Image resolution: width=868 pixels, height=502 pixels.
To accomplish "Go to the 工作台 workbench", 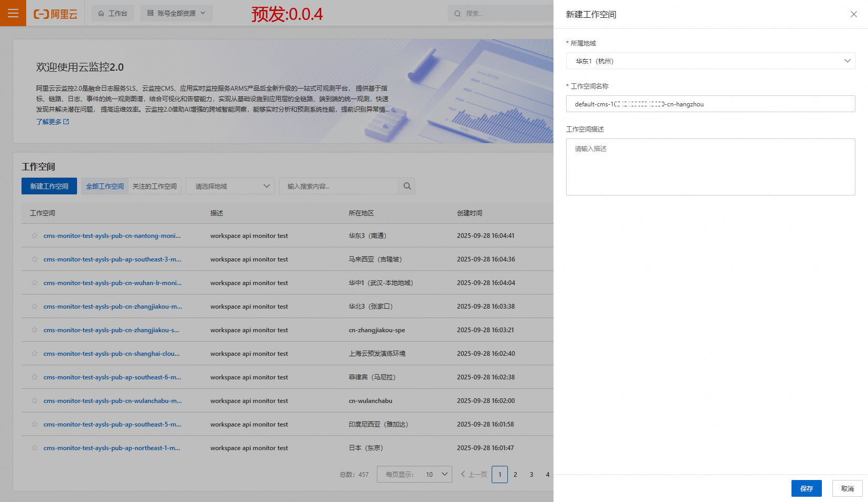I will point(113,13).
